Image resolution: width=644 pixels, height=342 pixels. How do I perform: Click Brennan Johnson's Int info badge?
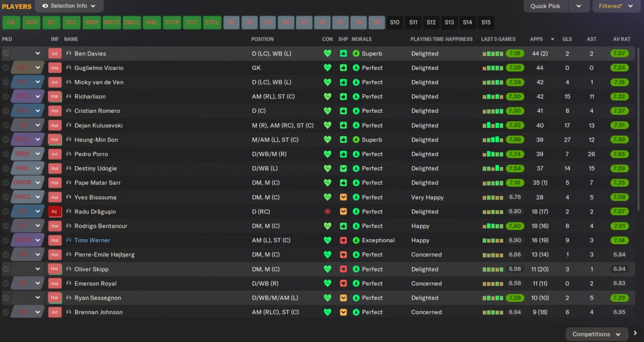coord(55,312)
